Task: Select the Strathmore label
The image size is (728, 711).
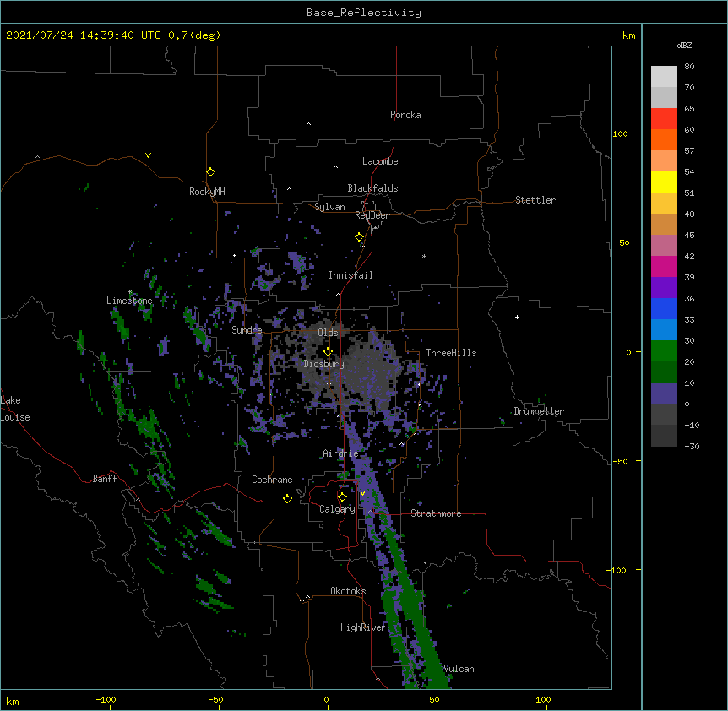Action: [x=436, y=513]
